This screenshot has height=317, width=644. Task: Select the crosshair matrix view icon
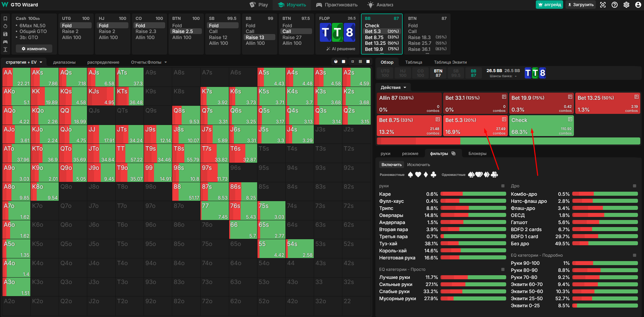(352, 62)
